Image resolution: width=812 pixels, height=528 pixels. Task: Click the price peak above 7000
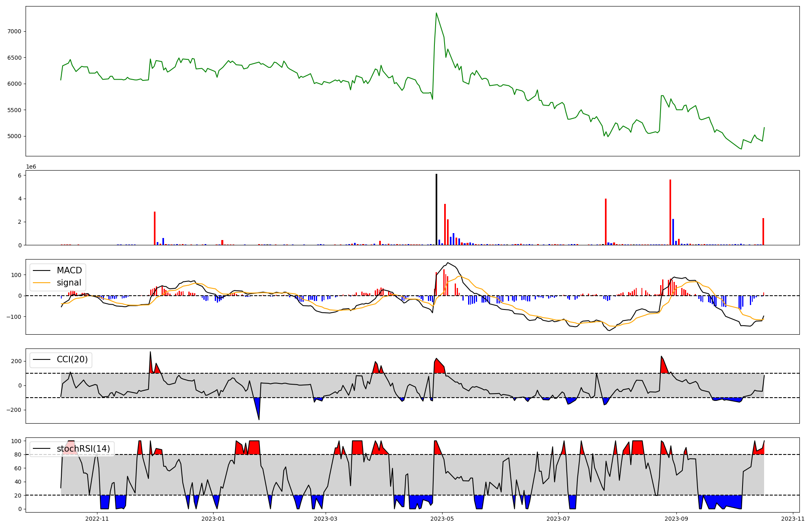pos(436,13)
